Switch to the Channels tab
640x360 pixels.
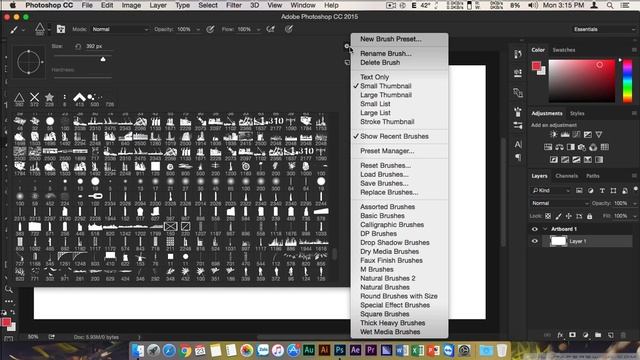(x=567, y=176)
